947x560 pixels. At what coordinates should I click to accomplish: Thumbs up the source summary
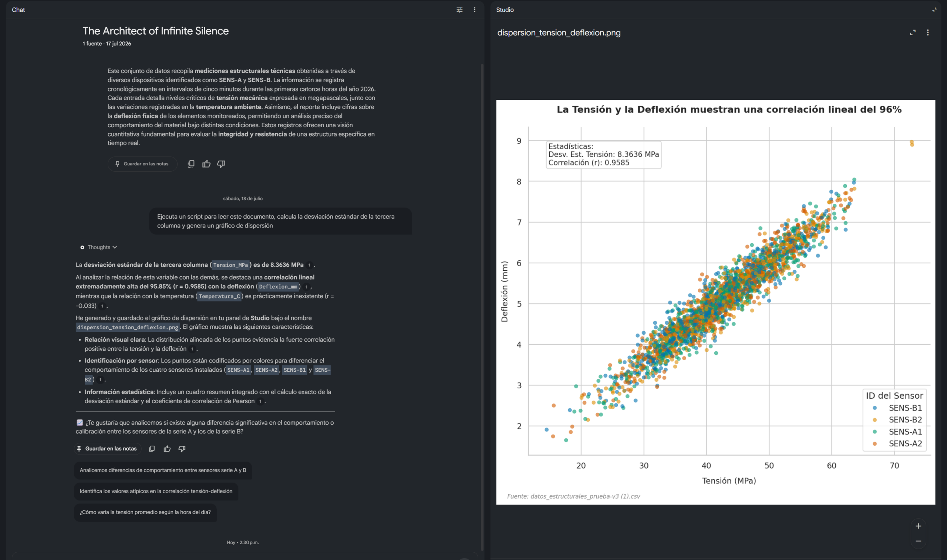tap(206, 164)
